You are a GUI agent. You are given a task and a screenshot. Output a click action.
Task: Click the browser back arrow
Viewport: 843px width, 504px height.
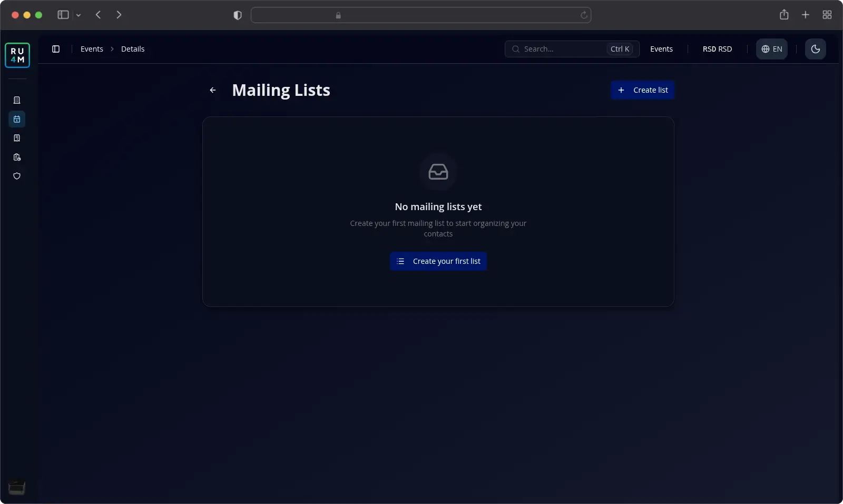click(98, 15)
